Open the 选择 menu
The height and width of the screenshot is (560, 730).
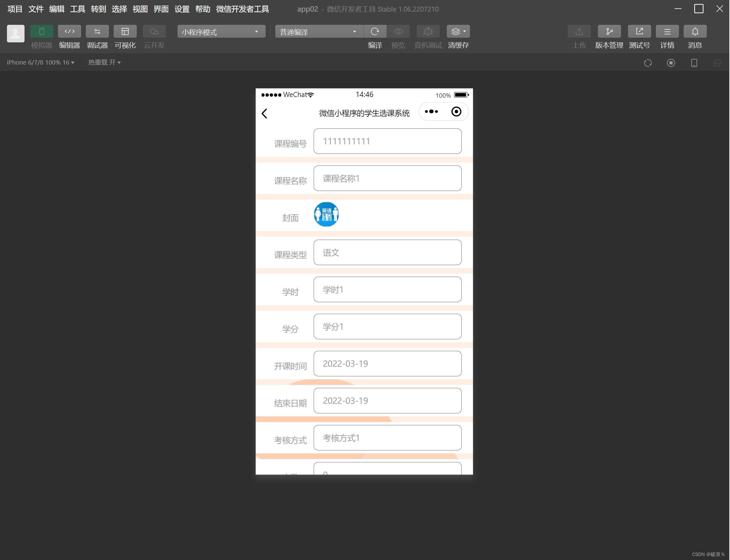(x=119, y=9)
